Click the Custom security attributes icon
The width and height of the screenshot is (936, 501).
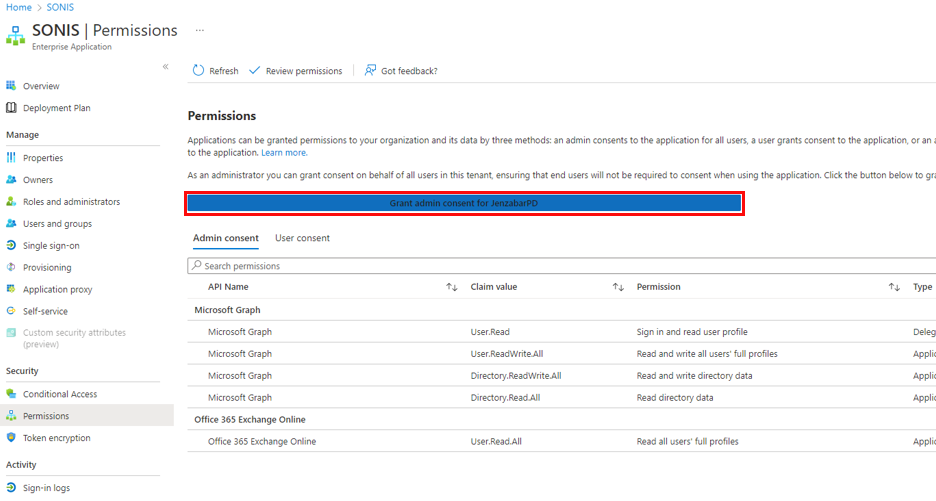11,333
